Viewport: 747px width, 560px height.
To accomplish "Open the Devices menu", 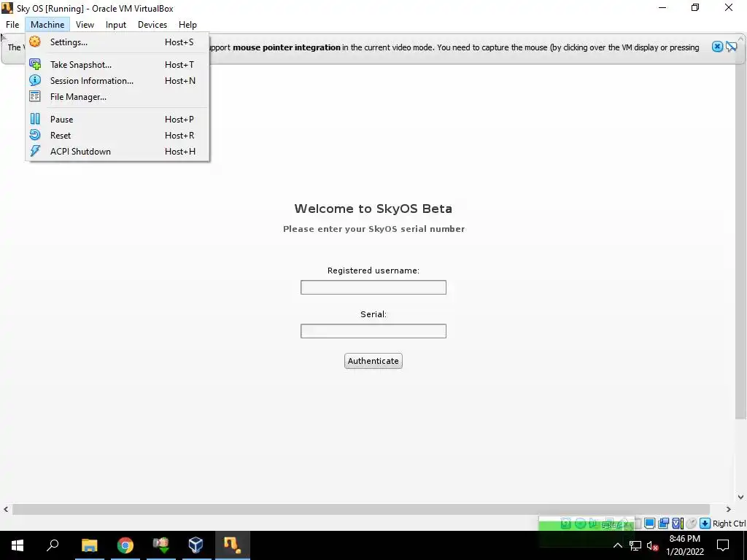I will (152, 24).
